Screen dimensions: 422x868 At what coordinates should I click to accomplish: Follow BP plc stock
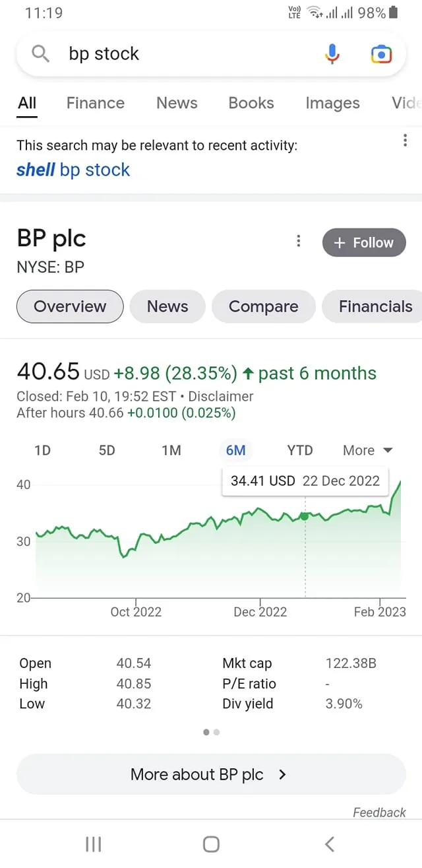click(x=363, y=242)
